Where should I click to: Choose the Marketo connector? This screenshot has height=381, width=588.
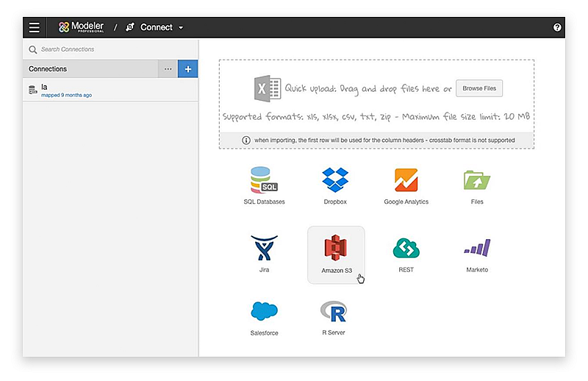(x=477, y=254)
